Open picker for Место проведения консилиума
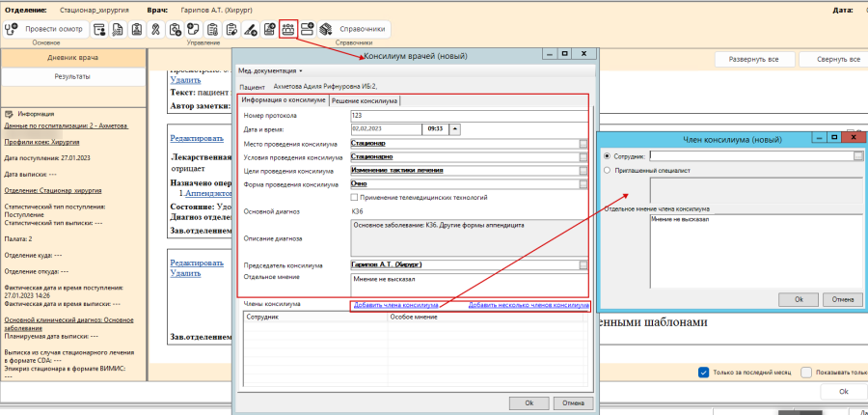Viewport: 868px width, 415px height. (x=583, y=144)
